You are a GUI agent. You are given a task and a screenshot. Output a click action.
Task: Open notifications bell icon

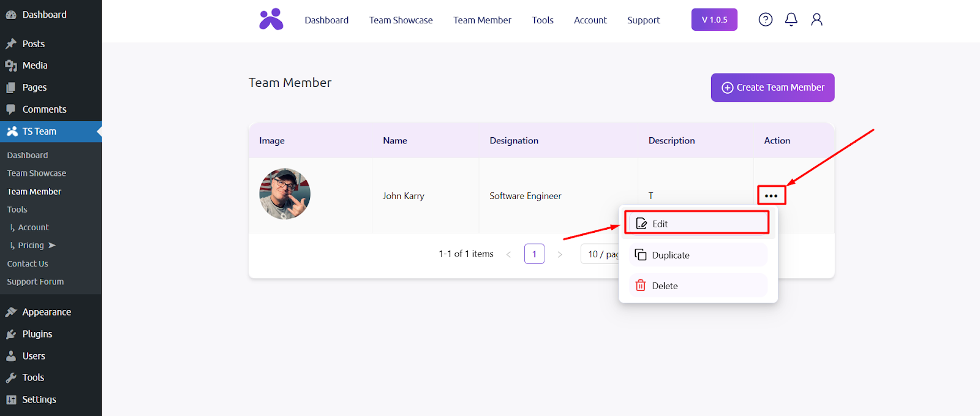pyautogui.click(x=791, y=20)
